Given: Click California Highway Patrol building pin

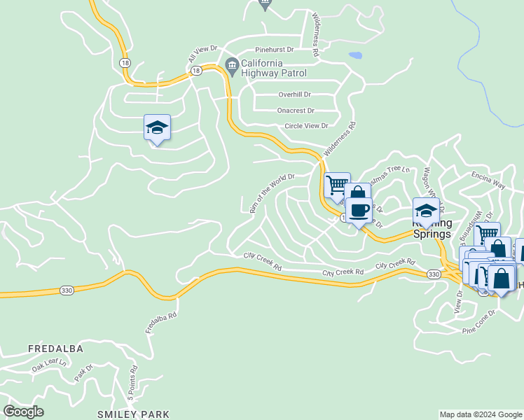Looking at the screenshot, I should [x=232, y=66].
